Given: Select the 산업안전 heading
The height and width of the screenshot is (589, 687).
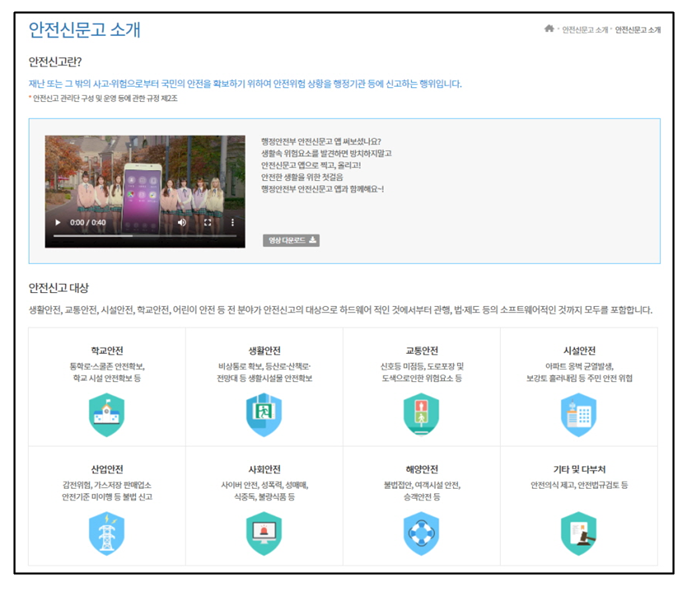Looking at the screenshot, I should [107, 469].
